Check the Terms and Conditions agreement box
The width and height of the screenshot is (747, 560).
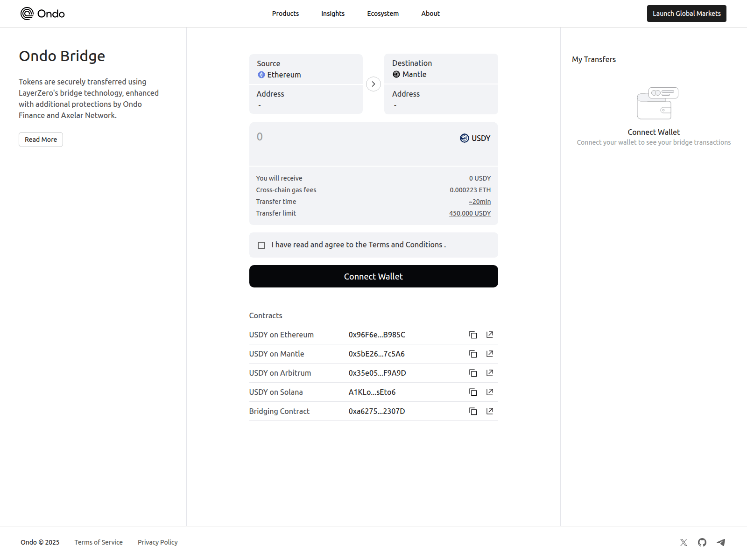tap(261, 245)
